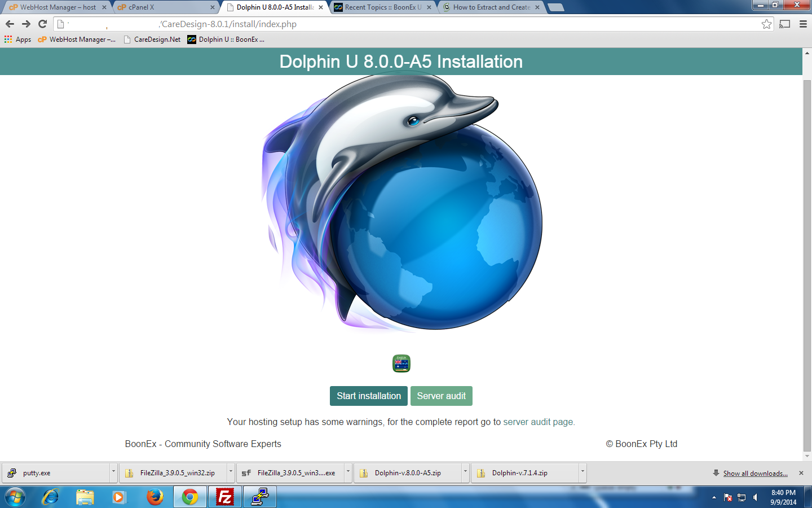Click the Start installation button

369,396
